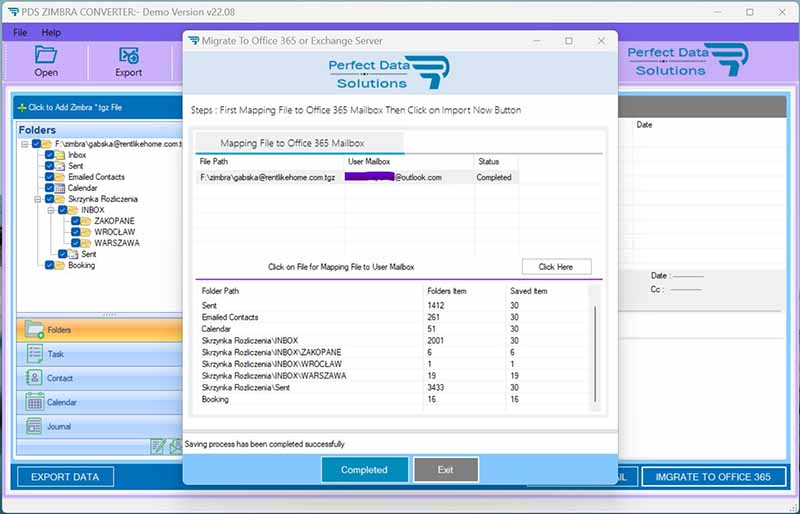The height and width of the screenshot is (514, 800).
Task: Toggle the ZAKOPANE checkbox
Action: 76,221
